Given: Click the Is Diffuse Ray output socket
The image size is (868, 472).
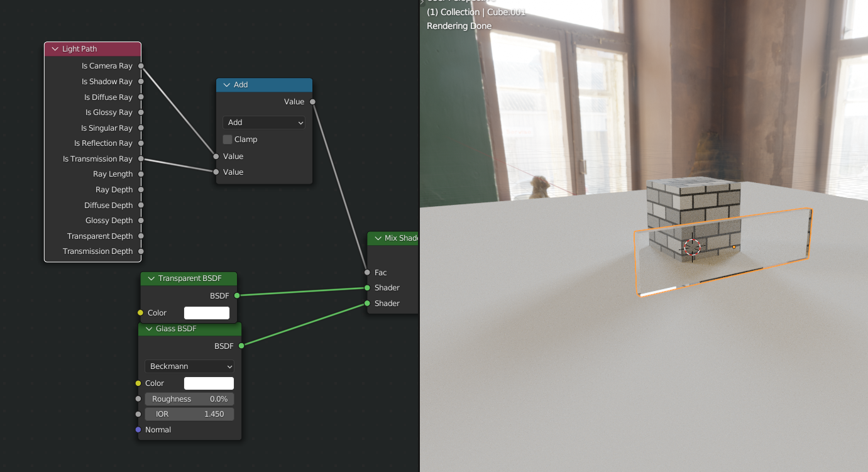Looking at the screenshot, I should coord(141,97).
